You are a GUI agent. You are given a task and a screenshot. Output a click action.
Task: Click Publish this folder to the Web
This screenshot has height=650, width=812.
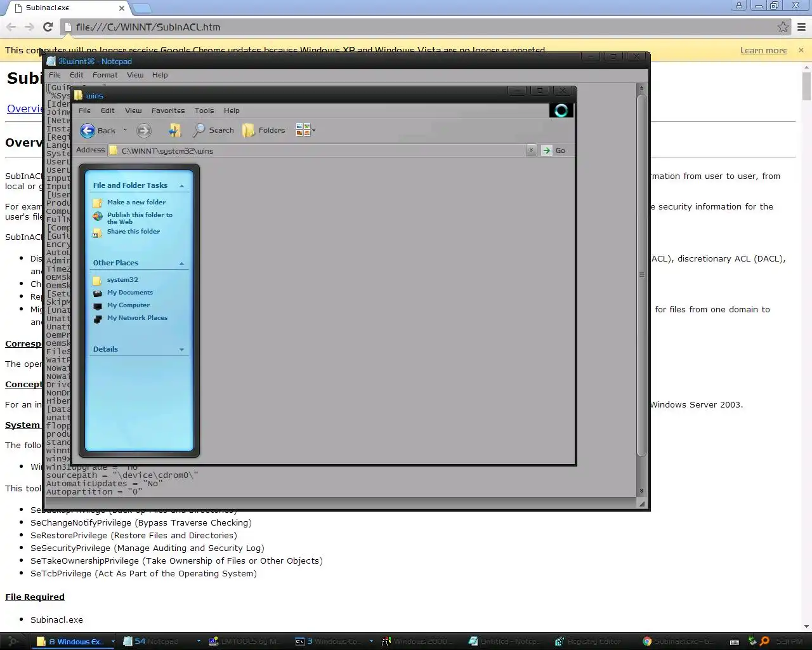[x=140, y=218]
